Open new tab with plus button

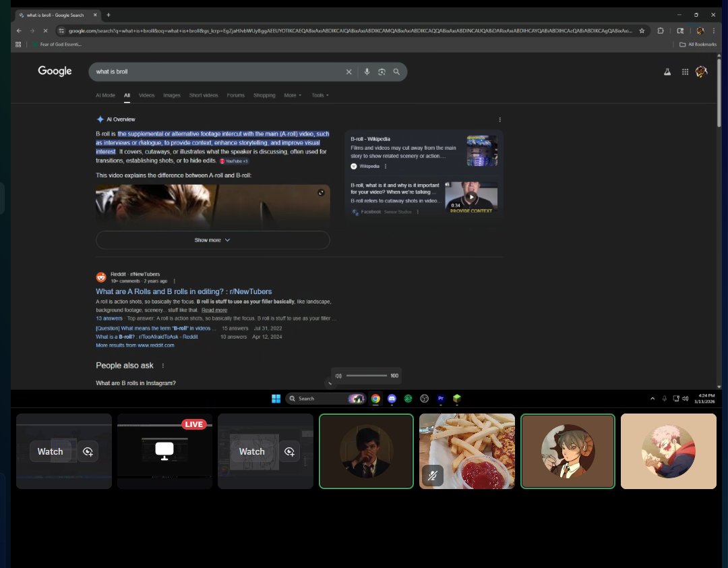[108, 15]
